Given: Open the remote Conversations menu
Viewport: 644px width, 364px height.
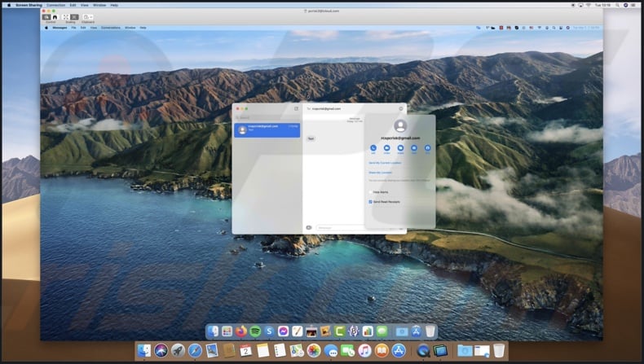Looking at the screenshot, I should pos(111,28).
